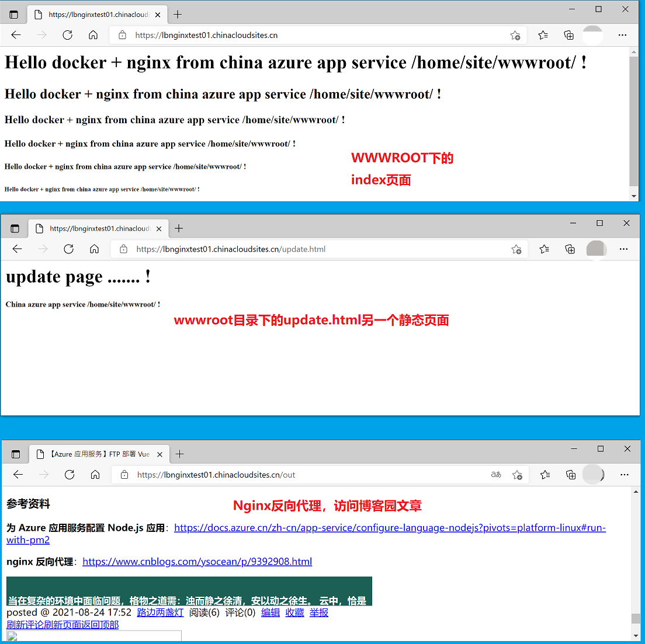Click the 路边两盏灯 author link
The width and height of the screenshot is (645, 644).
160,612
